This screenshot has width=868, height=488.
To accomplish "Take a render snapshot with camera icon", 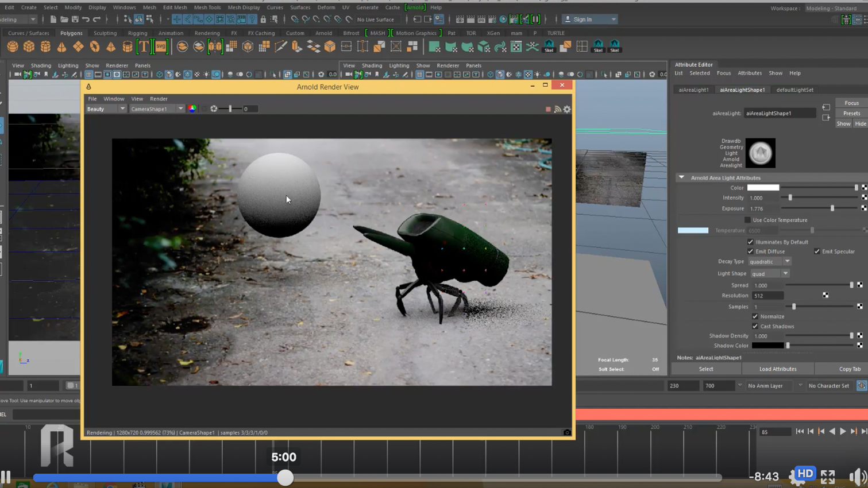I will tap(566, 432).
